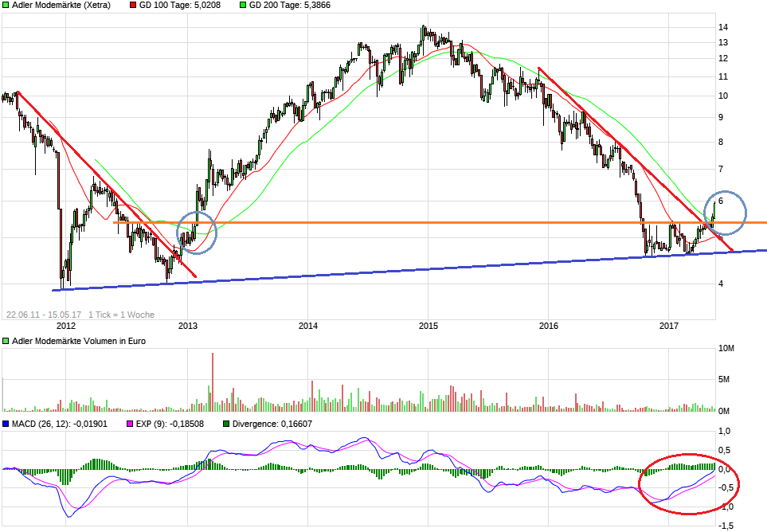The width and height of the screenshot is (767, 532).
Task: Click the blue circle annotation near 2013
Action: coord(195,233)
